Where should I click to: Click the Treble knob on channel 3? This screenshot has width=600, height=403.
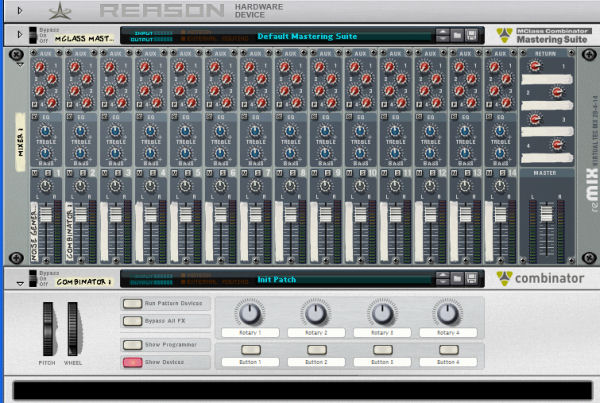pyautogui.click(x=115, y=131)
